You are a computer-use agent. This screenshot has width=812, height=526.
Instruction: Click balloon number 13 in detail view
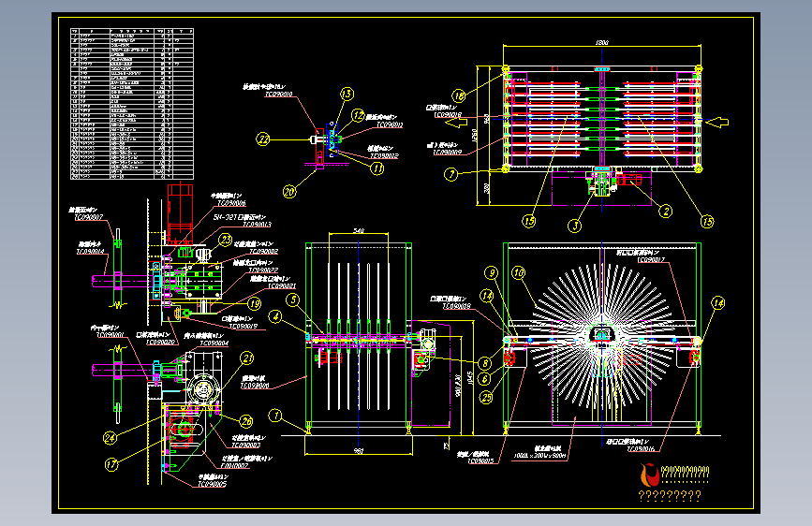point(347,94)
